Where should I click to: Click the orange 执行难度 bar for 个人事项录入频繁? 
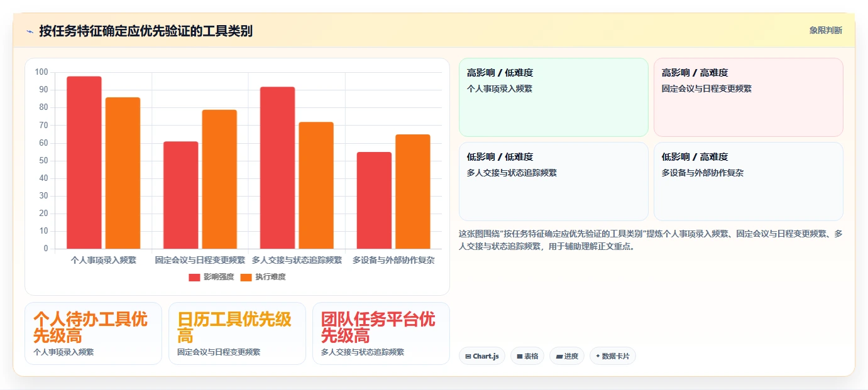123,173
